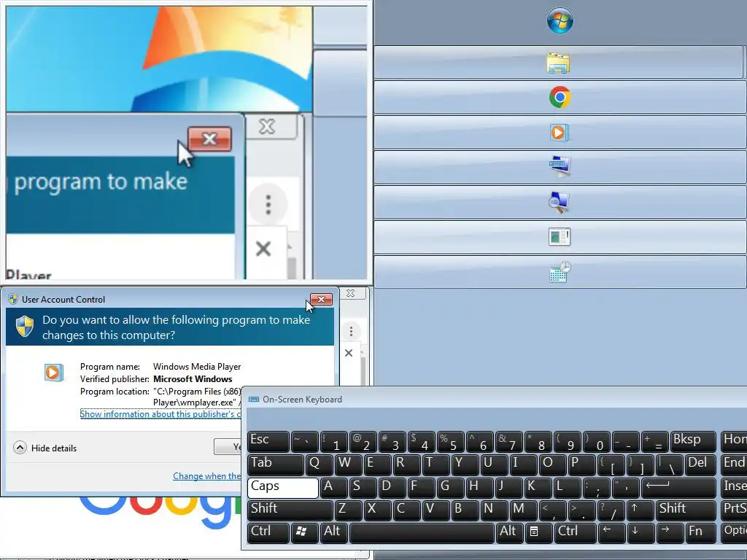This screenshot has width=747, height=560.
Task: Tap the M key
Action: click(x=524, y=509)
